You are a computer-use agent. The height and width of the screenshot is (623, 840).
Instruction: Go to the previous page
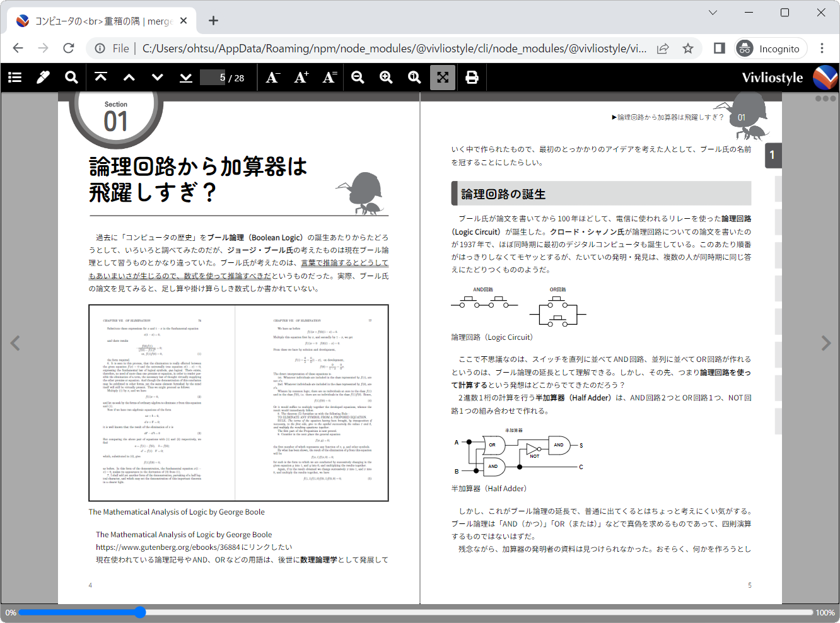point(129,77)
